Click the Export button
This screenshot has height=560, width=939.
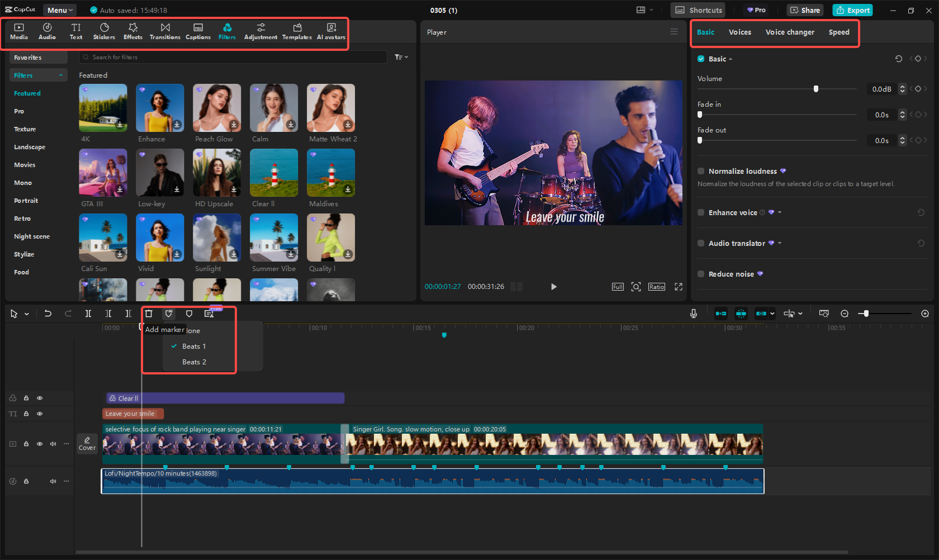point(852,10)
